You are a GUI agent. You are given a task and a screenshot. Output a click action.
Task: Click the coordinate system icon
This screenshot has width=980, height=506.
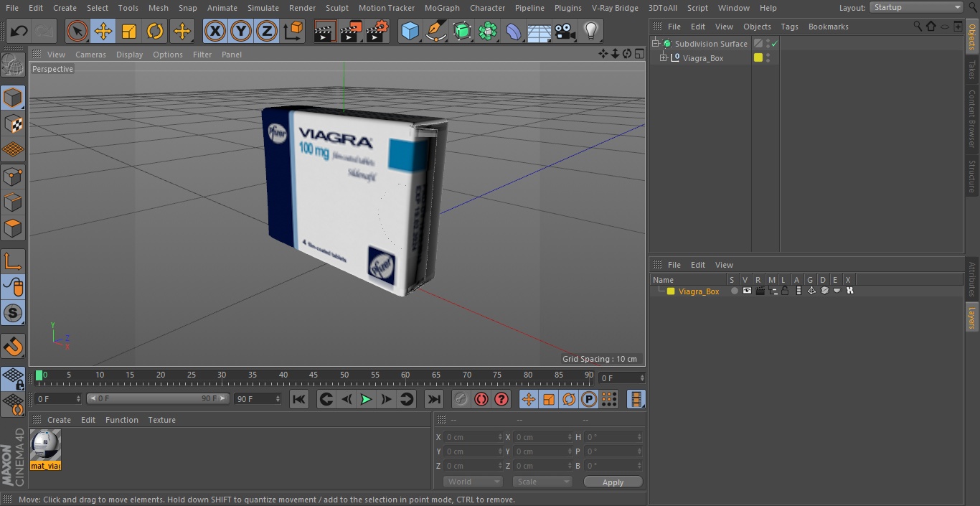(293, 31)
